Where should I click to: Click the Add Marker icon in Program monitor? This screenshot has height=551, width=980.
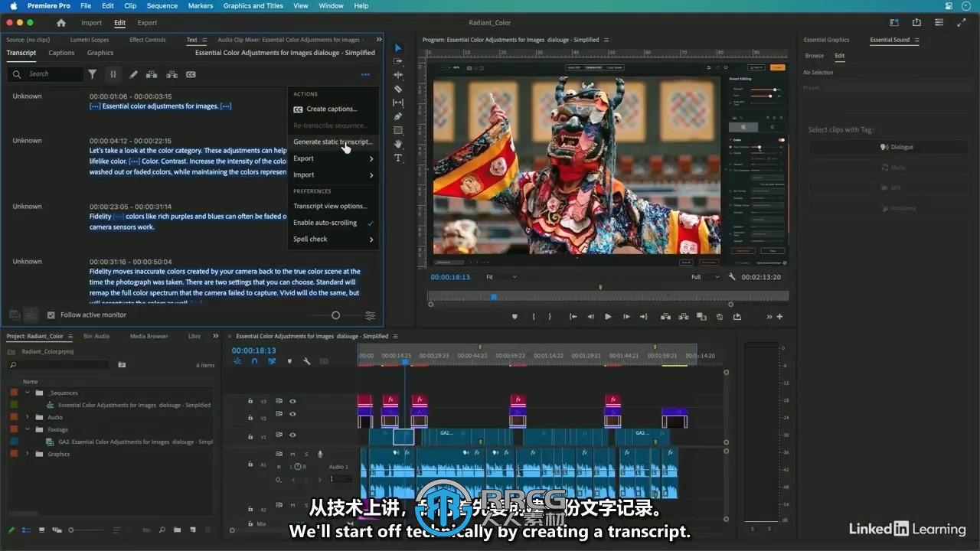pos(514,317)
